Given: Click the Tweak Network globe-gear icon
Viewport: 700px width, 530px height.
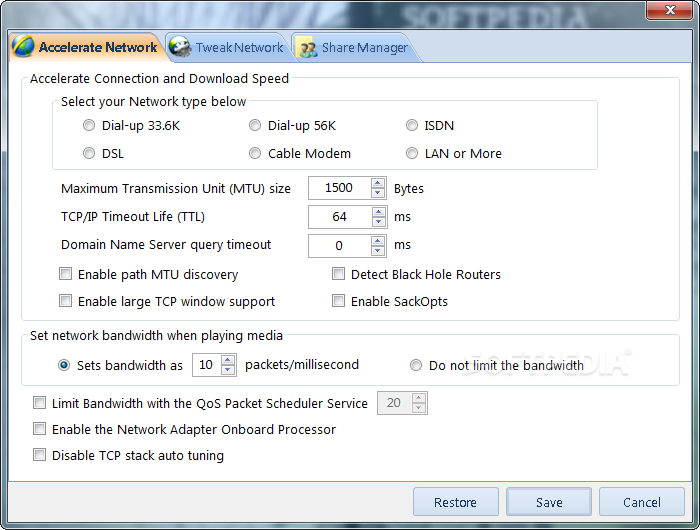Looking at the screenshot, I should coord(180,46).
